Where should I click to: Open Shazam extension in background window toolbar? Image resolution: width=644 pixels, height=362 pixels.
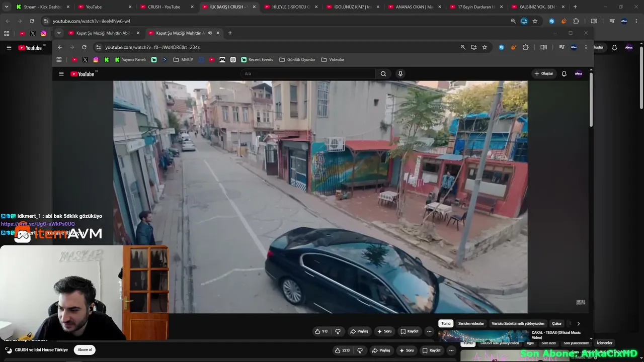coord(551,21)
